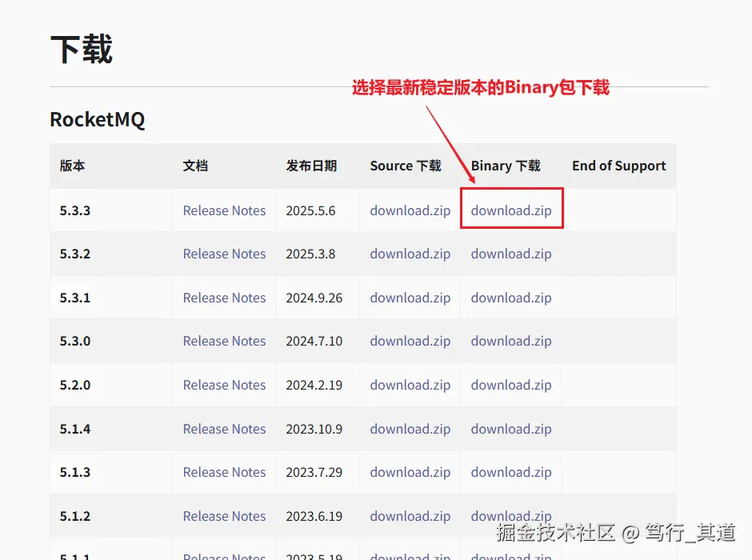Download the 5.3.2 source zip
Viewport: 752px width, 560px height.
(410, 254)
